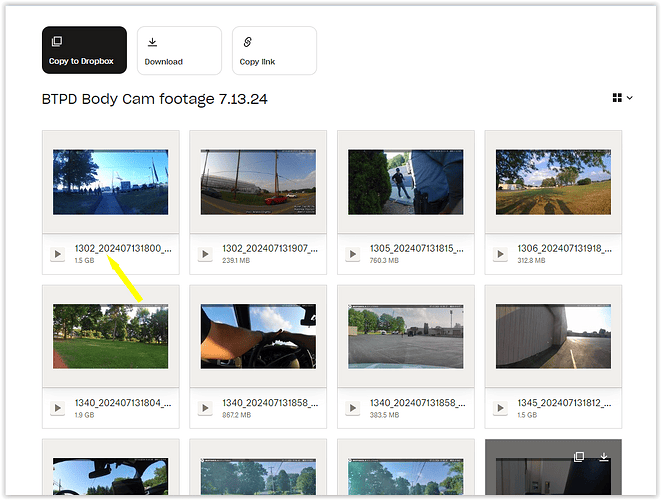
Task: Click the 1340_202407131858 name with 383.5 MB
Action: 417,403
